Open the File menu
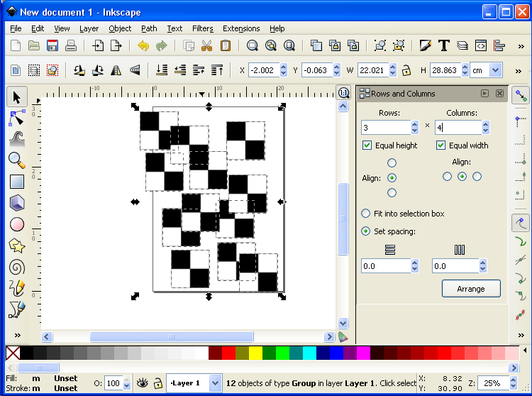532x396 pixels. tap(16, 28)
